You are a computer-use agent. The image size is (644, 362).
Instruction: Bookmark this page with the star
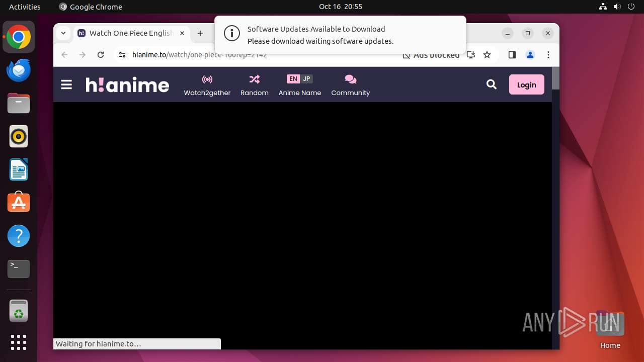pyautogui.click(x=487, y=55)
